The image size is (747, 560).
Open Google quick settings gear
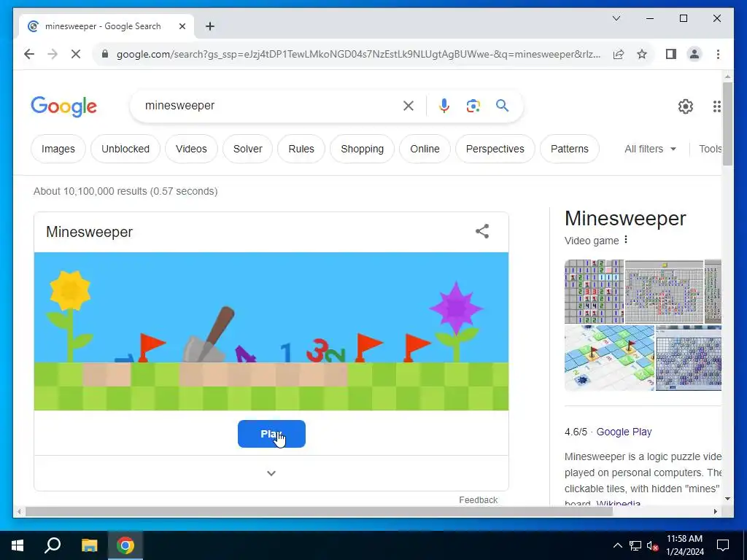686,106
